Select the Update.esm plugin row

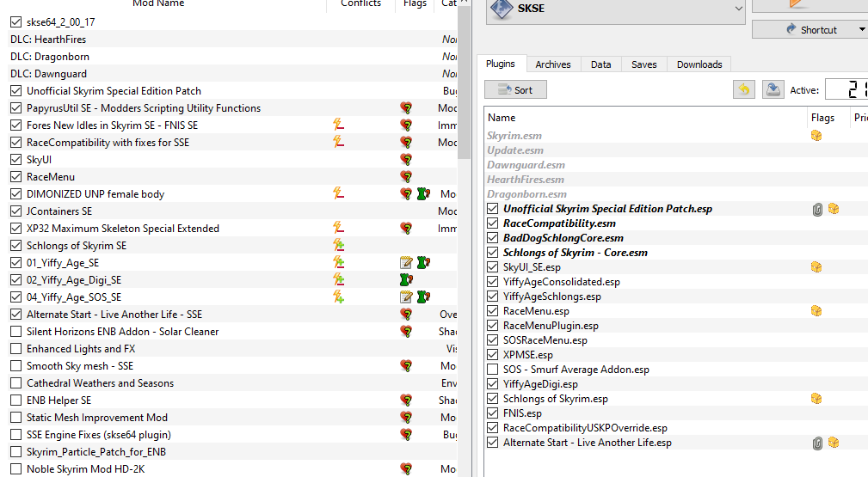675,150
